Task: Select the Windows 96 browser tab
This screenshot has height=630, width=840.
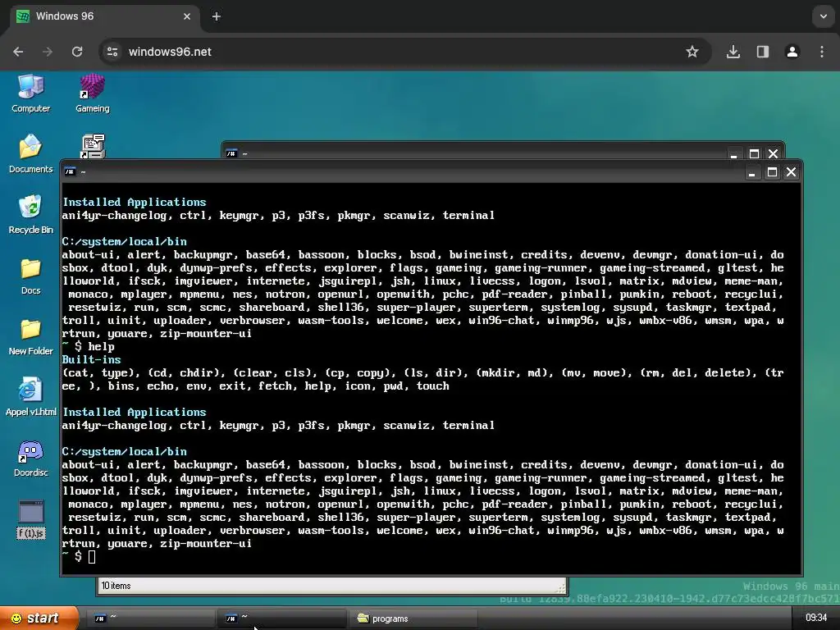Action: 104,16
